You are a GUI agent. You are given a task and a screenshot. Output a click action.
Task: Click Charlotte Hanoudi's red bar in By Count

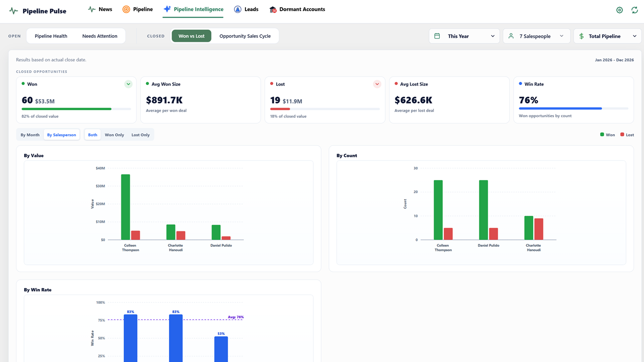[539, 229]
